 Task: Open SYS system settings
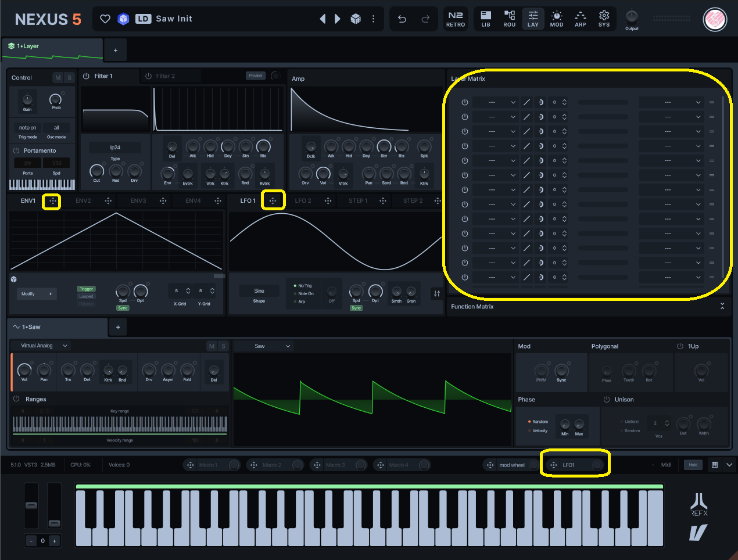604,19
